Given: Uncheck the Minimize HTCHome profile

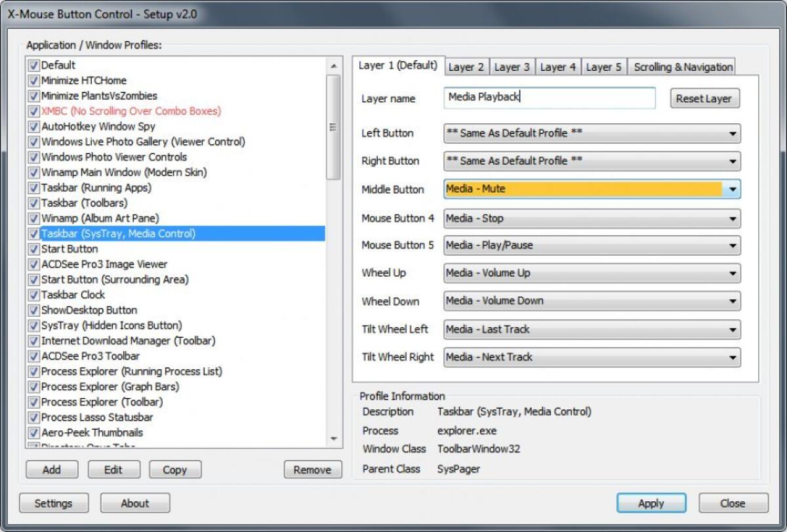Looking at the screenshot, I should click(34, 80).
